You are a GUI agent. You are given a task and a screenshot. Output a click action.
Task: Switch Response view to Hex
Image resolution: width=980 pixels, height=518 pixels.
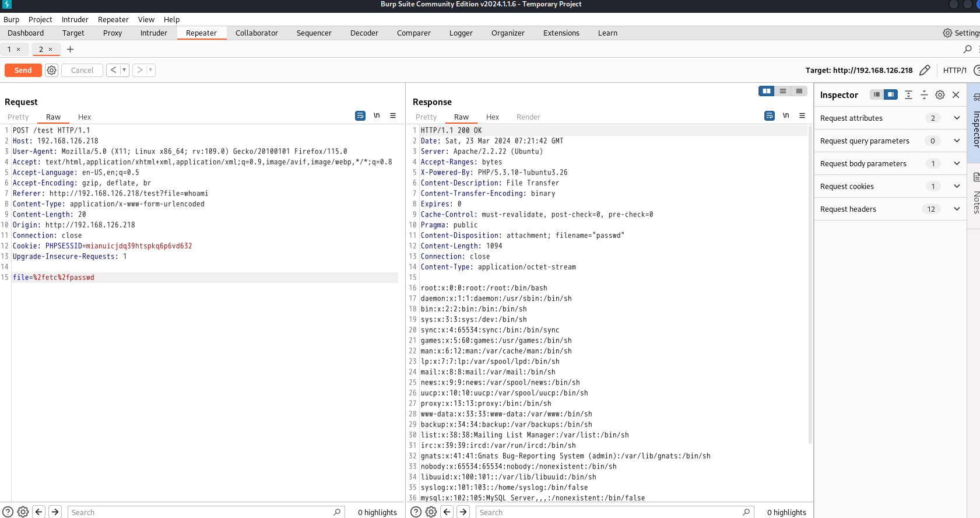[x=493, y=117]
